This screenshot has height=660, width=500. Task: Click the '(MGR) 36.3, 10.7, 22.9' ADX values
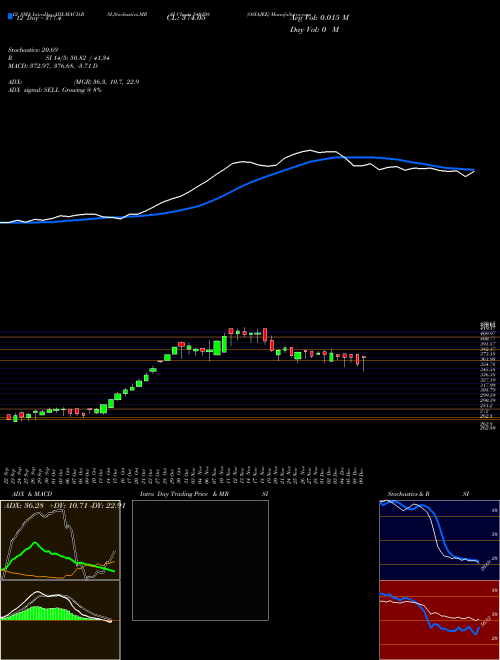pos(106,82)
